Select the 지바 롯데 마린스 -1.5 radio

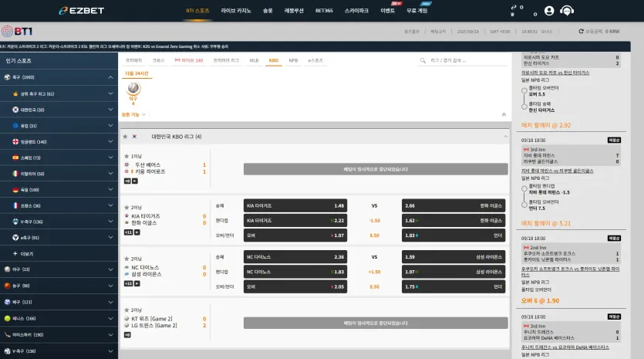[524, 188]
